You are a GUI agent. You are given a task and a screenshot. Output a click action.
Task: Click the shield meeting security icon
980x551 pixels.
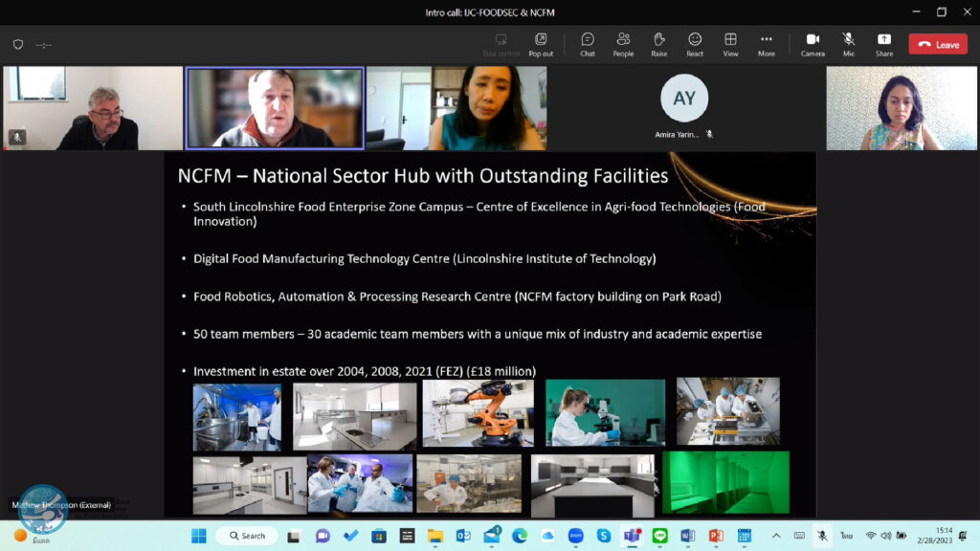(x=18, y=44)
